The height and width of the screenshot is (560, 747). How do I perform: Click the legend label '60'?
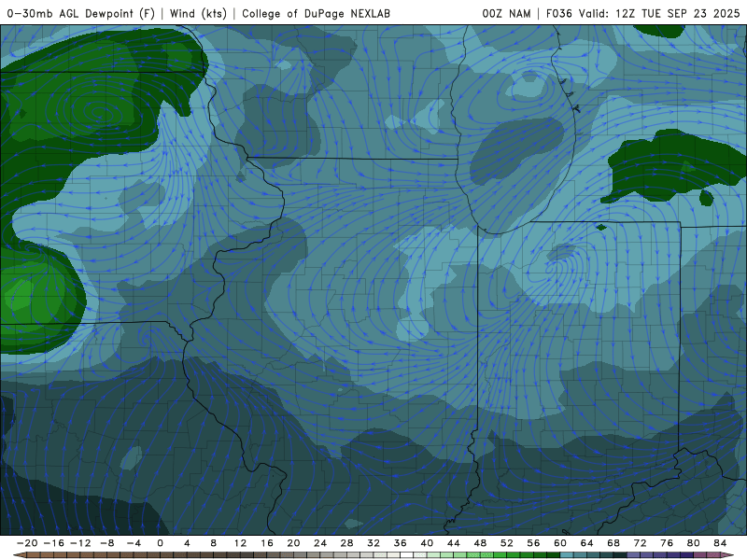click(x=560, y=543)
